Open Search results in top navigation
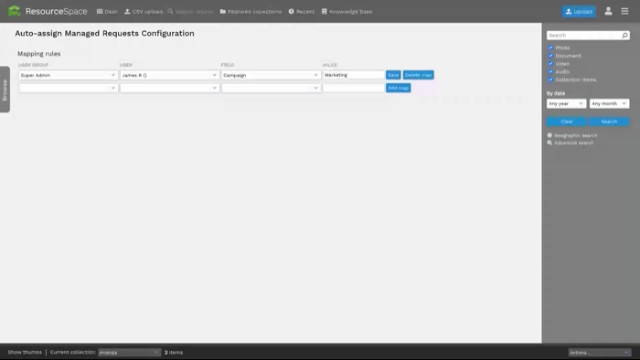Viewport: 640px width, 360px height. pyautogui.click(x=190, y=11)
